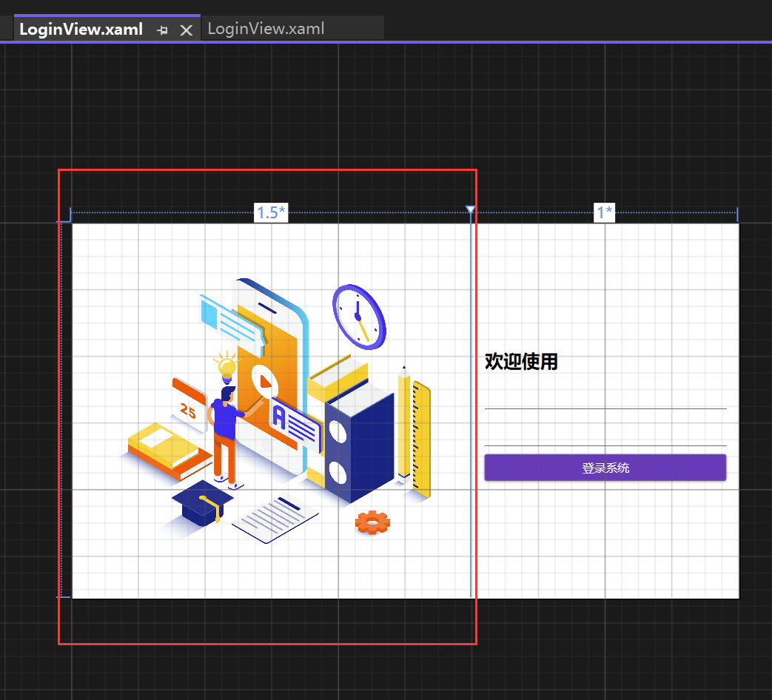Switch to the active LoginView.xaml tab

click(x=81, y=29)
